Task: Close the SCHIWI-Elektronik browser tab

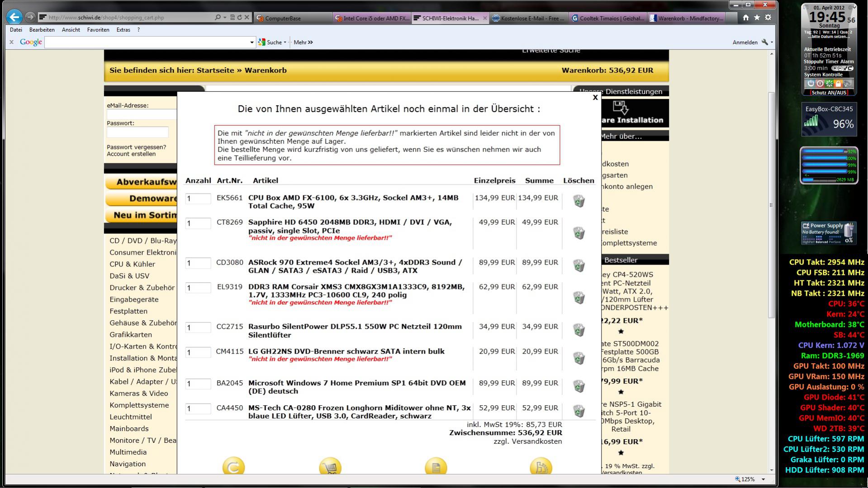Action: click(485, 18)
